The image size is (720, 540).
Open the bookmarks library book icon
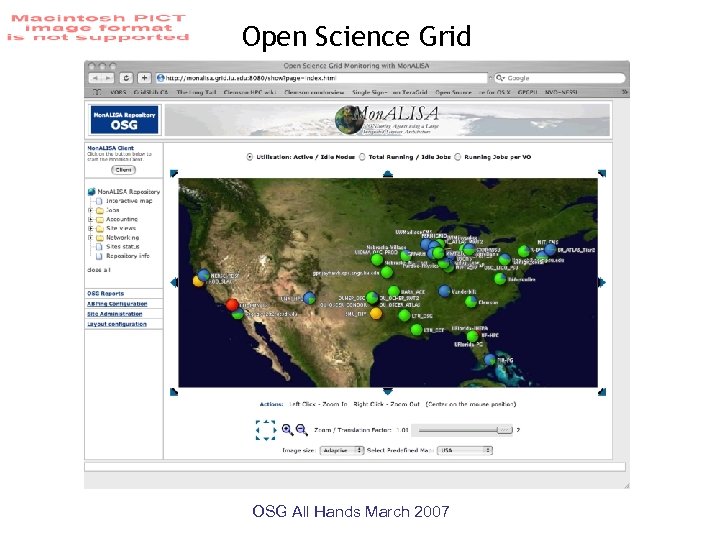97,92
